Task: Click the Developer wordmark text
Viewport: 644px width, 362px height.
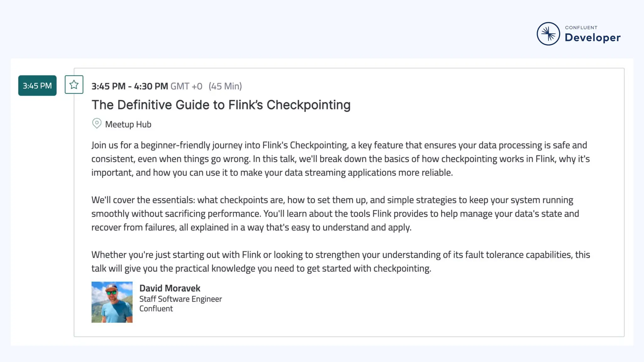Action: point(592,38)
